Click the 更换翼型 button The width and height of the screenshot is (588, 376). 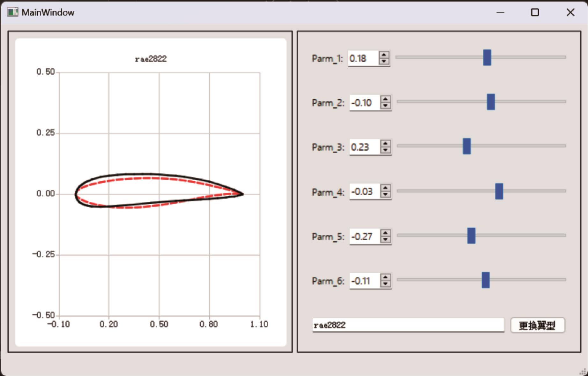[538, 325]
